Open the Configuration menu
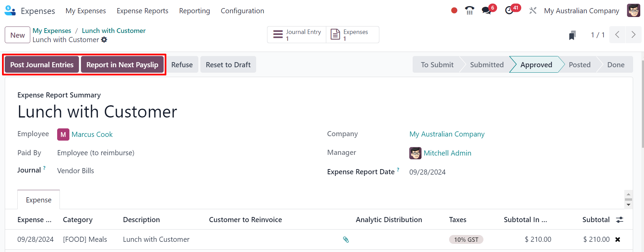Image resolution: width=644 pixels, height=252 pixels. click(x=242, y=11)
